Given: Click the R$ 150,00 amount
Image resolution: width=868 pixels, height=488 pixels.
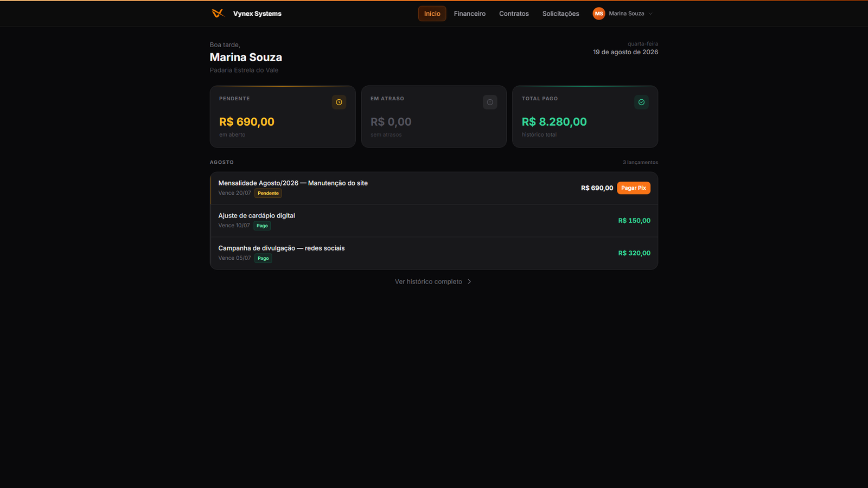Looking at the screenshot, I should coord(634,221).
